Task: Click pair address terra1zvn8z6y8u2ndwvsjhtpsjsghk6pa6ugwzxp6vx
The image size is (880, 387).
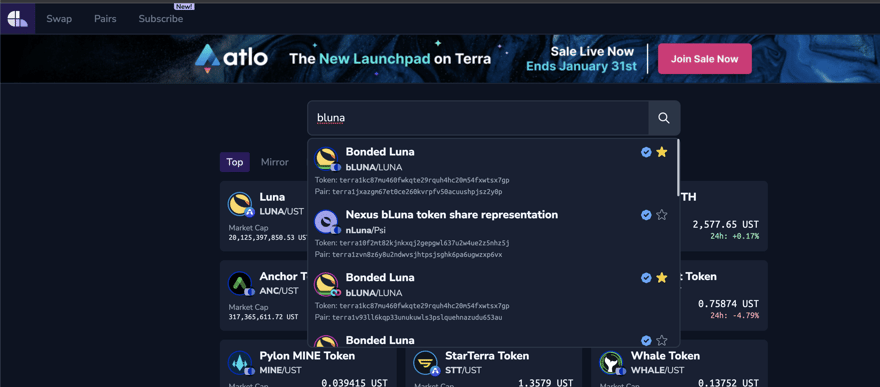Action: tap(417, 255)
